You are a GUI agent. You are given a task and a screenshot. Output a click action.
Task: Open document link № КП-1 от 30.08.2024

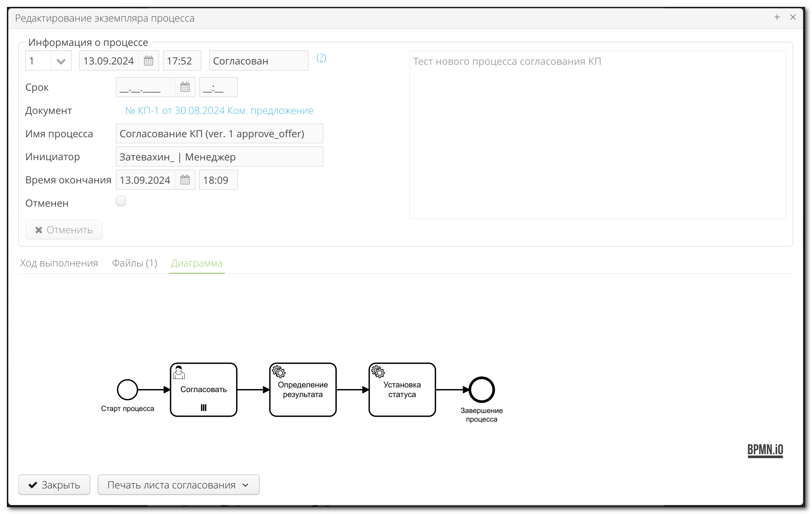click(x=219, y=110)
